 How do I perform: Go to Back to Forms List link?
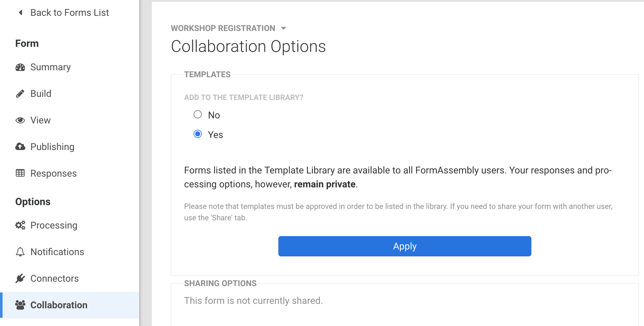70,13
